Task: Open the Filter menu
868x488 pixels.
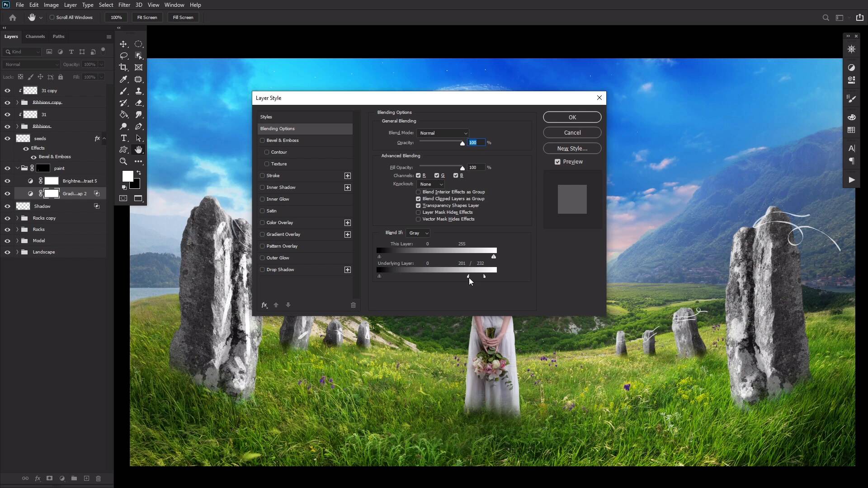Action: coord(124,5)
